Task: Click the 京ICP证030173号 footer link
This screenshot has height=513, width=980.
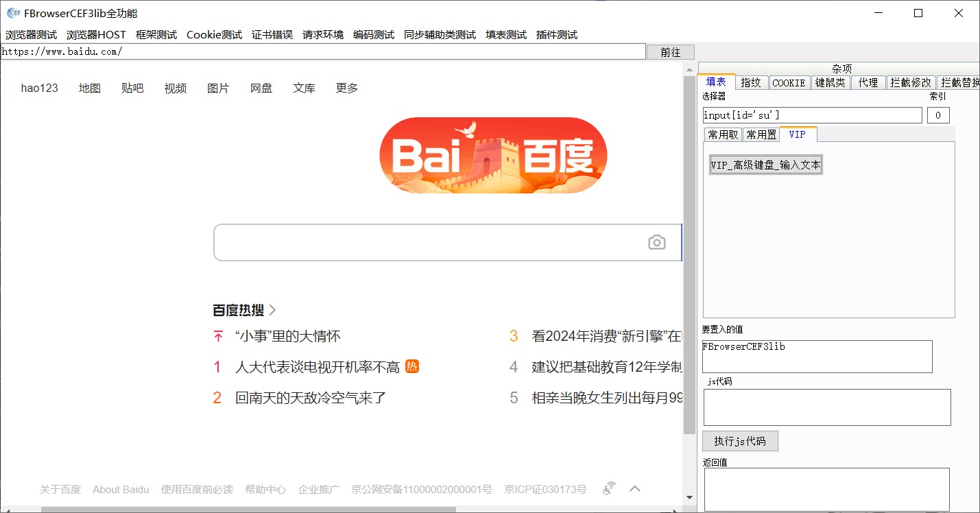Action: click(545, 489)
